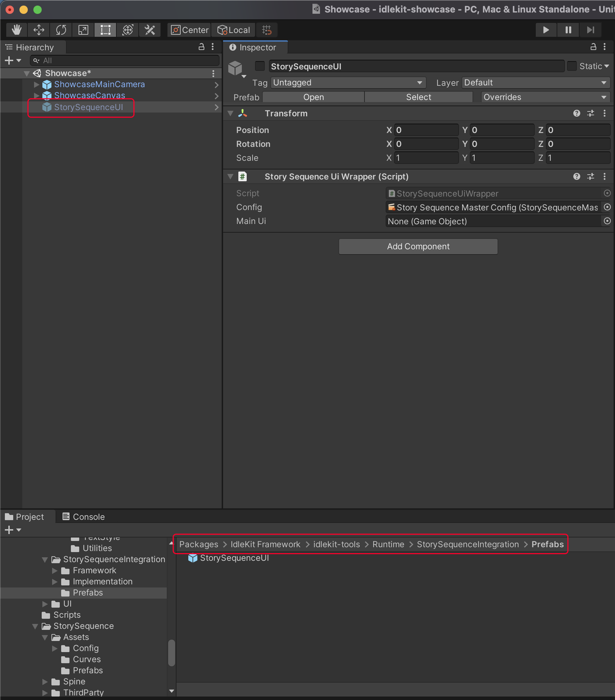Select the combined Transform tool
The height and width of the screenshot is (700, 615).
(x=128, y=30)
